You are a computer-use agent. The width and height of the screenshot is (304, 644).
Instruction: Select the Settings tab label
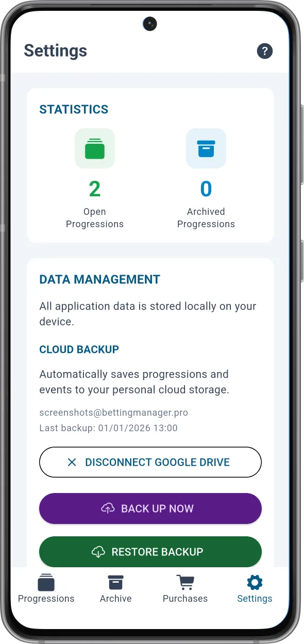255,599
